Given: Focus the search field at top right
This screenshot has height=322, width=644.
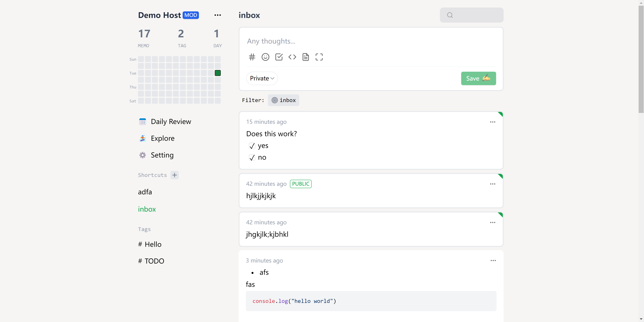Looking at the screenshot, I should tap(471, 15).
